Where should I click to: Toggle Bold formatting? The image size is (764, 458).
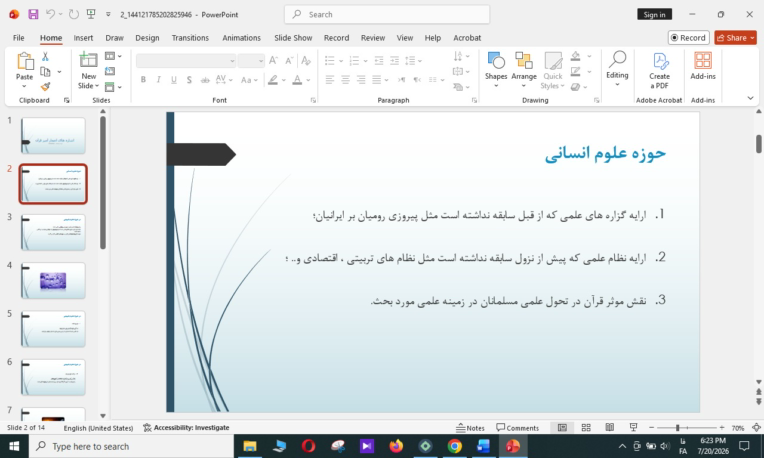(x=143, y=79)
